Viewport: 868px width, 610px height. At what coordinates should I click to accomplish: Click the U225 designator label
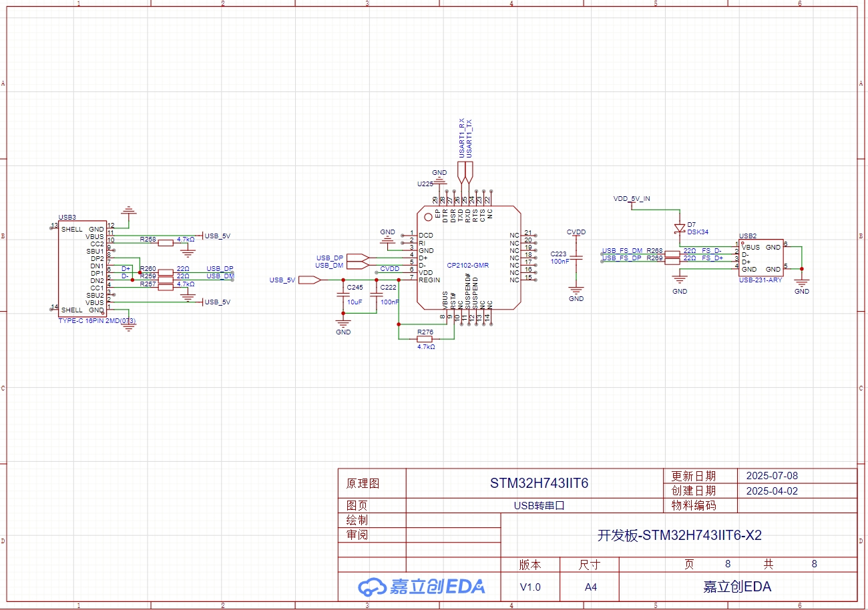(x=425, y=184)
